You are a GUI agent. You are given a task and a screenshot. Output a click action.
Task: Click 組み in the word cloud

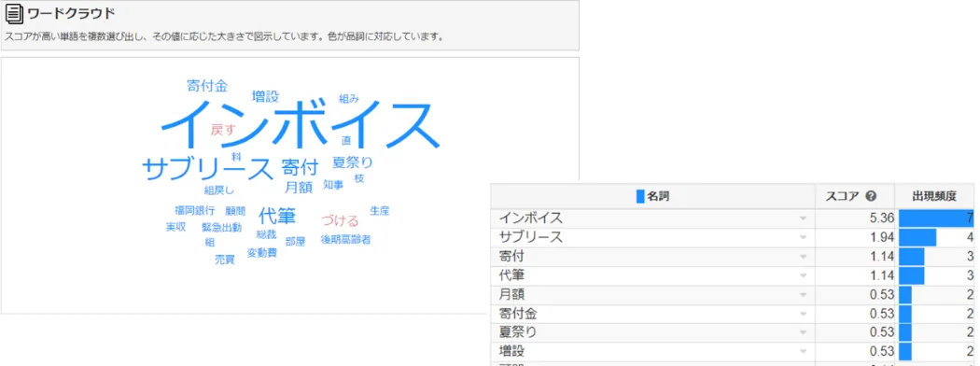[349, 98]
